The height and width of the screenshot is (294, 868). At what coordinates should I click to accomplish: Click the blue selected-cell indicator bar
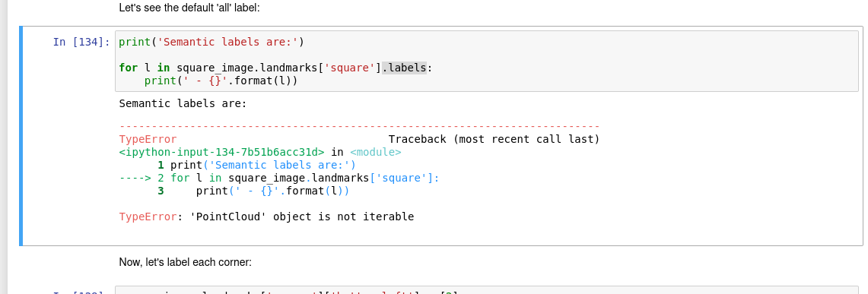(x=21, y=135)
